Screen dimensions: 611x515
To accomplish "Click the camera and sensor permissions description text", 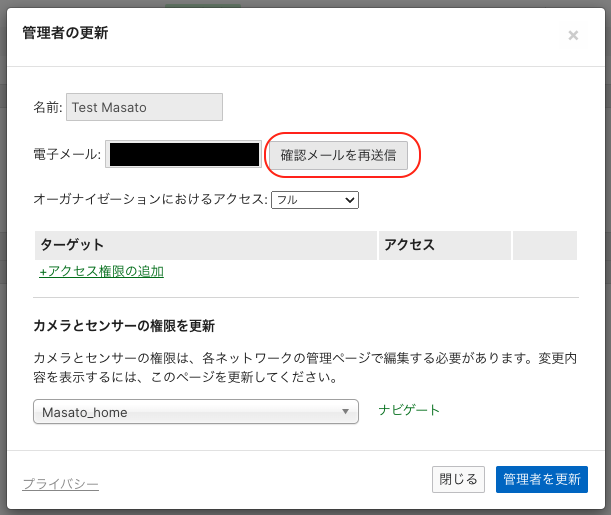I will click(305, 368).
